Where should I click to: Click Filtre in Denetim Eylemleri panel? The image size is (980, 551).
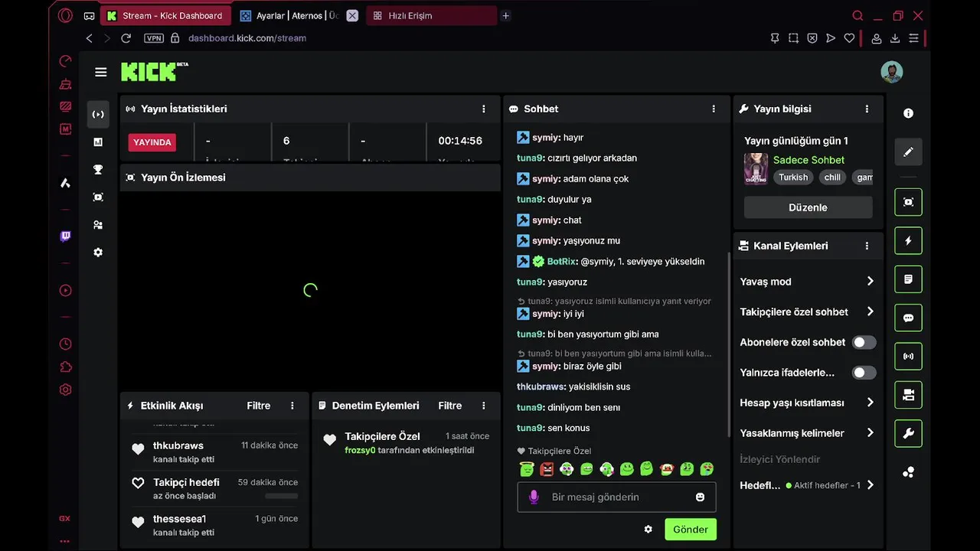click(449, 406)
